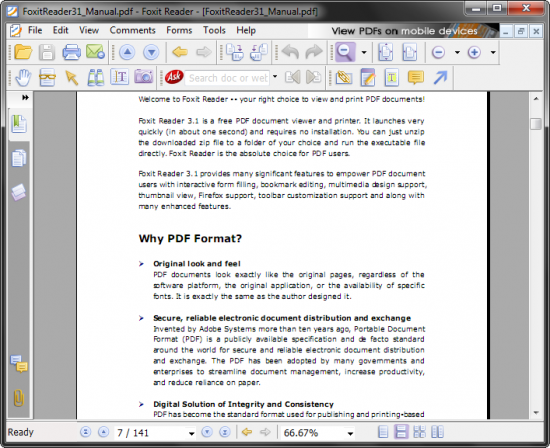Click the round plus zoom in button
This screenshot has width=550, height=448.
(x=474, y=53)
